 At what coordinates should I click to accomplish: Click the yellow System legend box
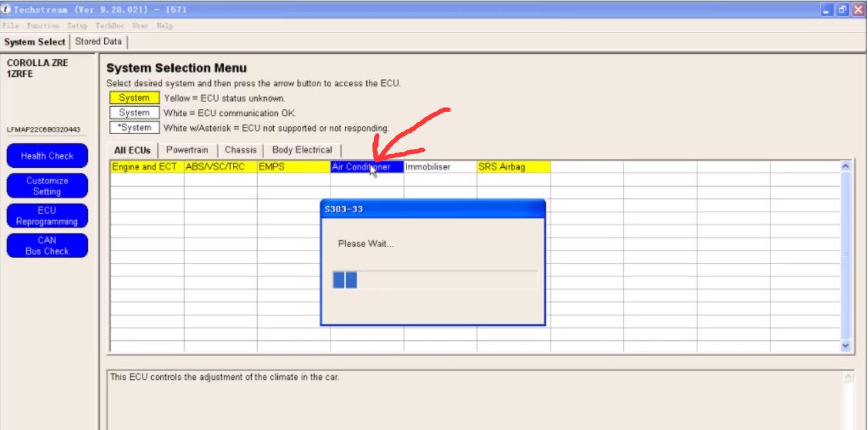click(x=134, y=98)
